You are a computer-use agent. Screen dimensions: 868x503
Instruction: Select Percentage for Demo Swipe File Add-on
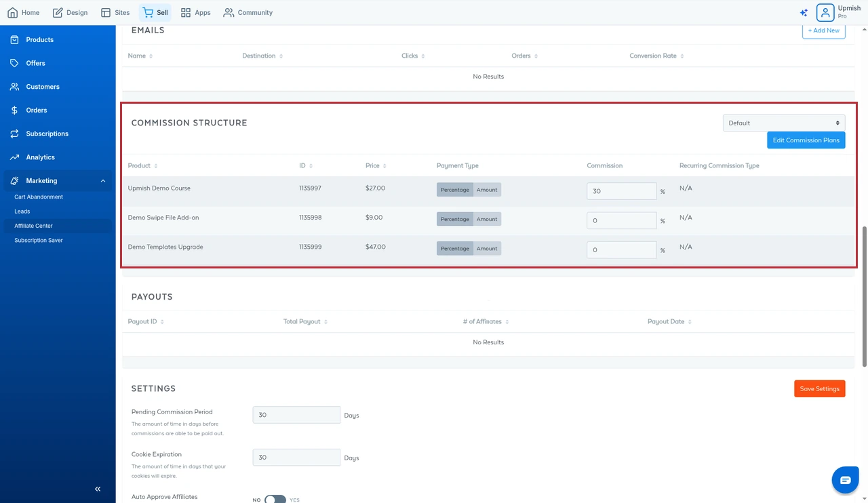[x=455, y=219]
